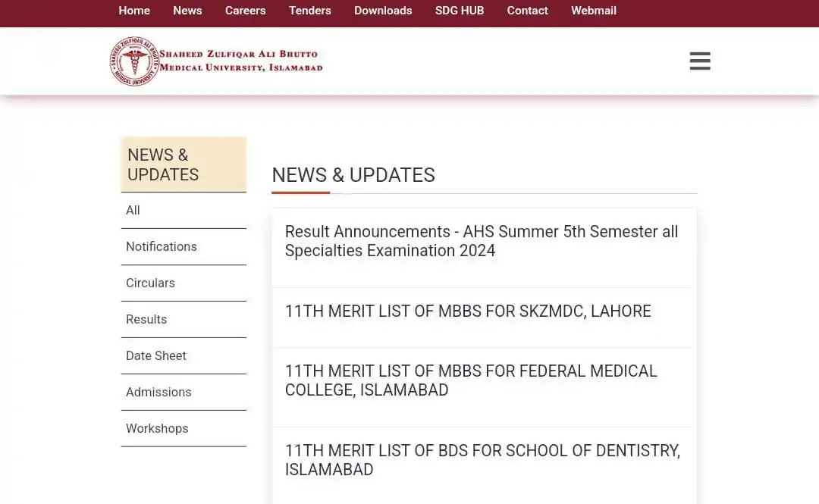819x504 pixels.
Task: Open BDS merit list for School of Dentistry
Action: point(482,460)
